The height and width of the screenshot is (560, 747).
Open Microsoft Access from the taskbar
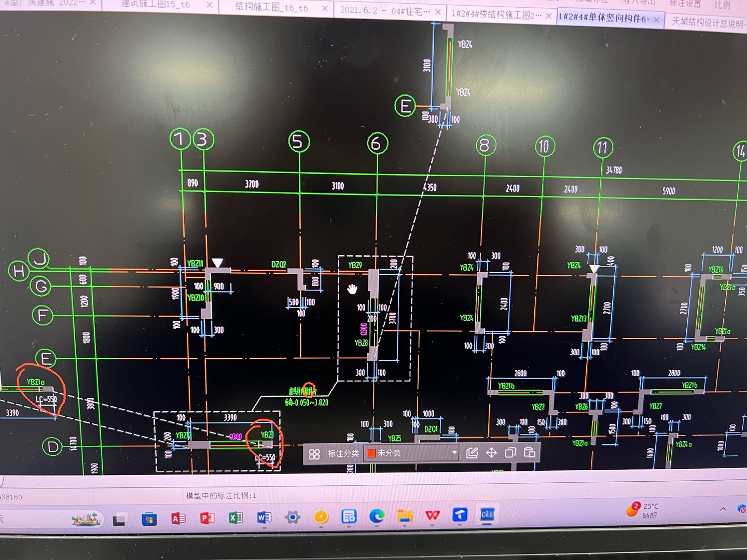[178, 519]
